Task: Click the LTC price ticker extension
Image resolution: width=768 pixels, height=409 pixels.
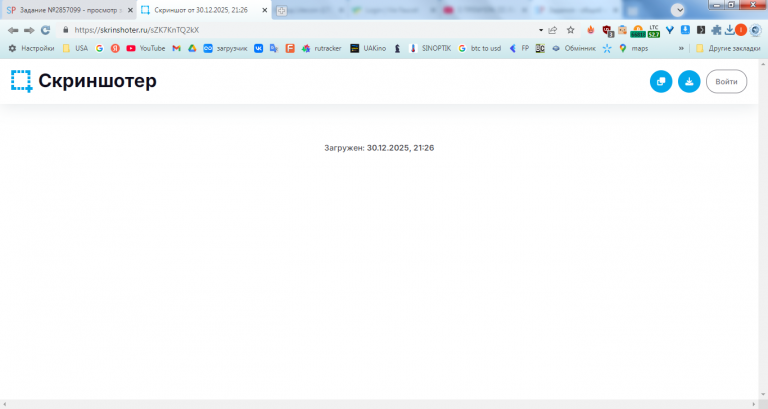Action: 654,31
